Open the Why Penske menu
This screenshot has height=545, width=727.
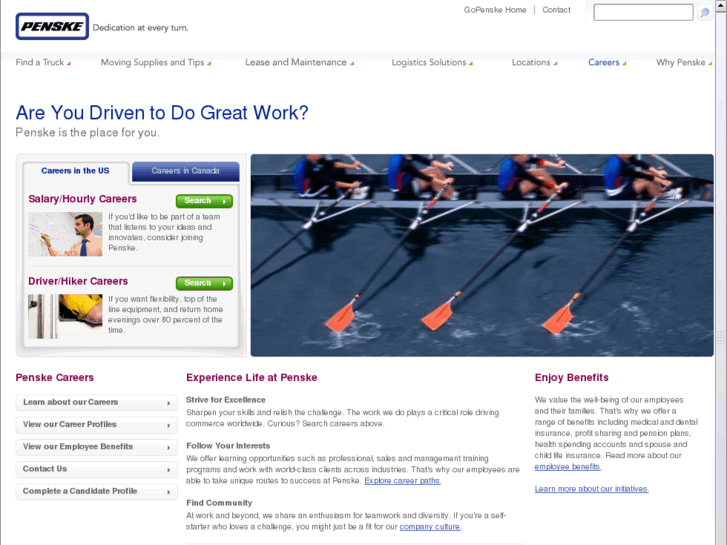pyautogui.click(x=681, y=62)
